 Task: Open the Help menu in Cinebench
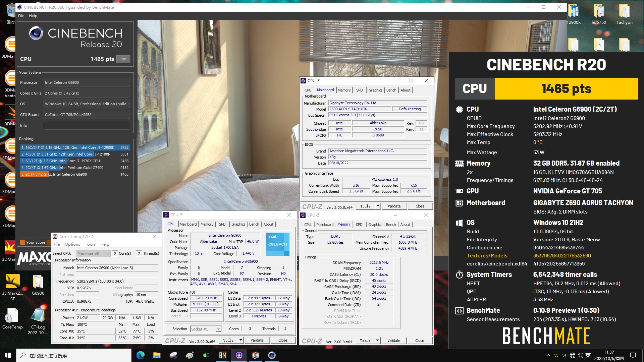(33, 16)
